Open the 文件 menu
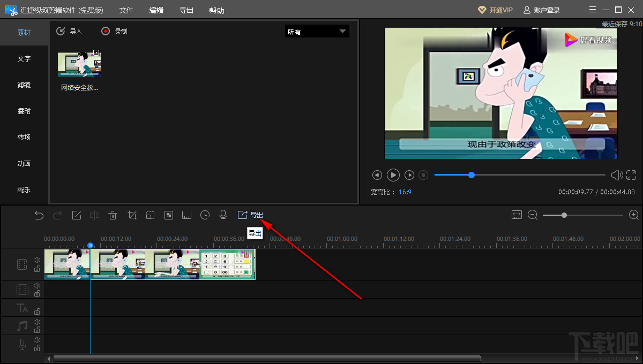This screenshot has height=364, width=643. (126, 10)
